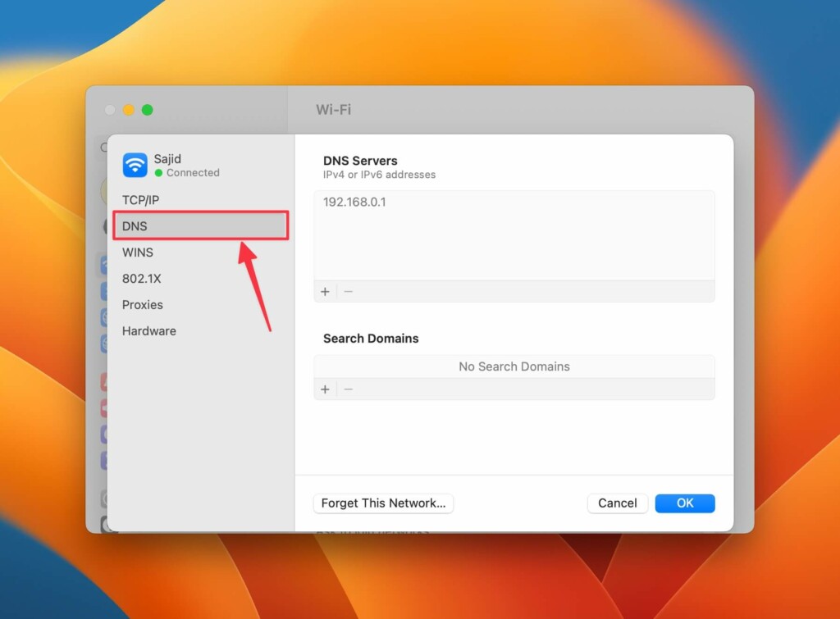
Task: Confirm changes with the OK button
Action: tap(685, 503)
